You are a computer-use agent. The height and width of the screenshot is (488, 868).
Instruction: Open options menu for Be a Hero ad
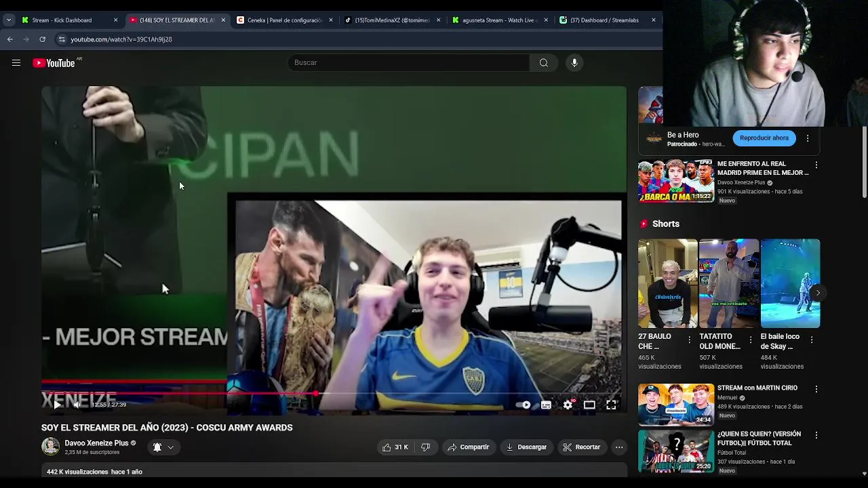click(x=808, y=138)
